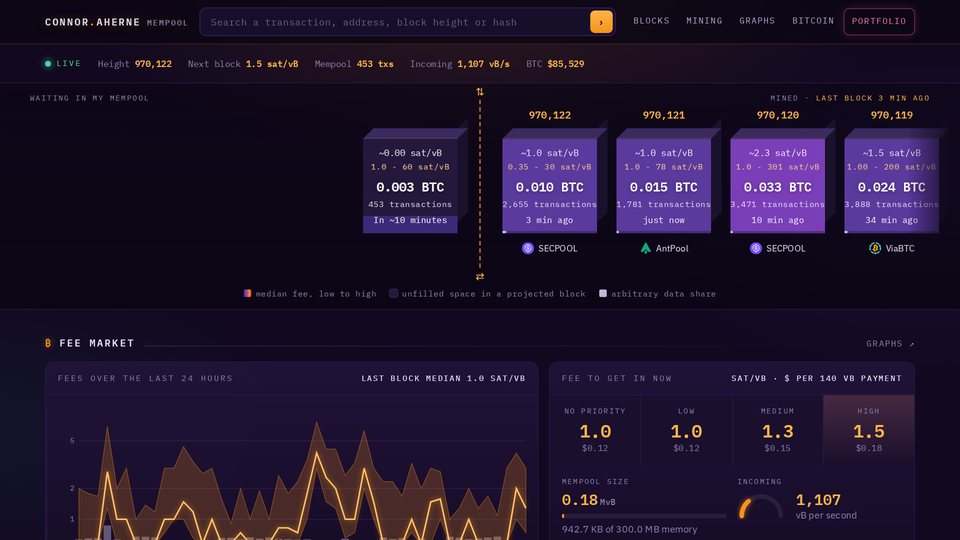Click the Last Block Median 1.0 sat/vB label
The image size is (960, 540).
coord(443,378)
